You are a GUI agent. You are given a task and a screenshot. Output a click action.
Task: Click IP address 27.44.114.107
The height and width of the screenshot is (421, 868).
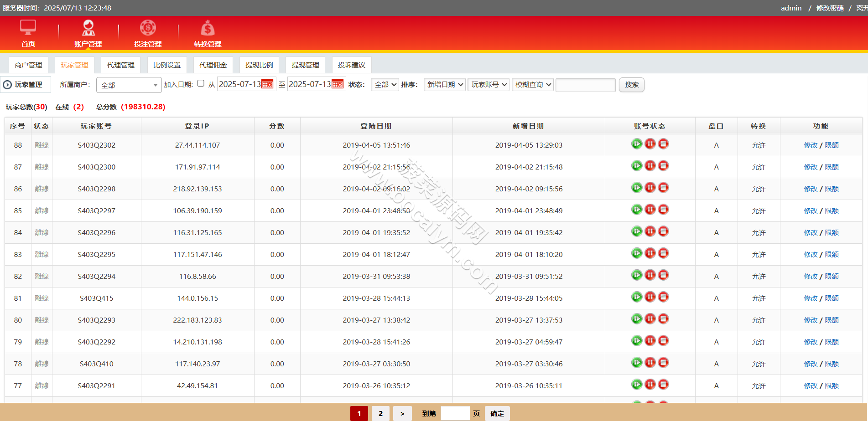click(198, 145)
